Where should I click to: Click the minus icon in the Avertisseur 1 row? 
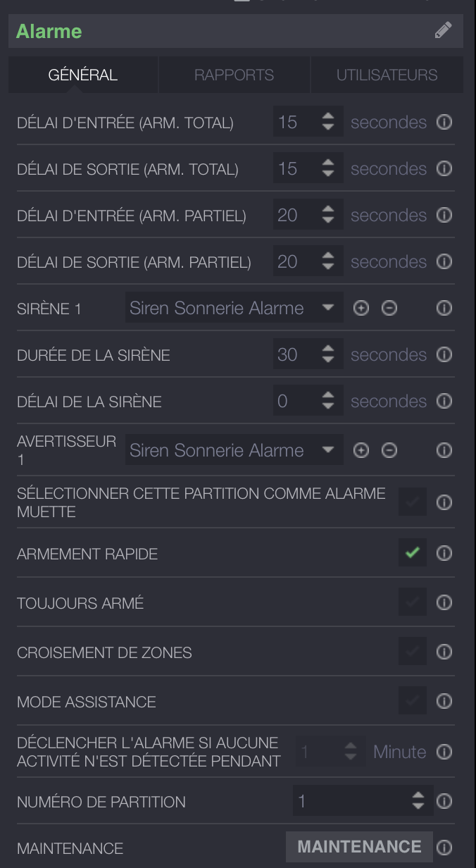click(x=389, y=451)
